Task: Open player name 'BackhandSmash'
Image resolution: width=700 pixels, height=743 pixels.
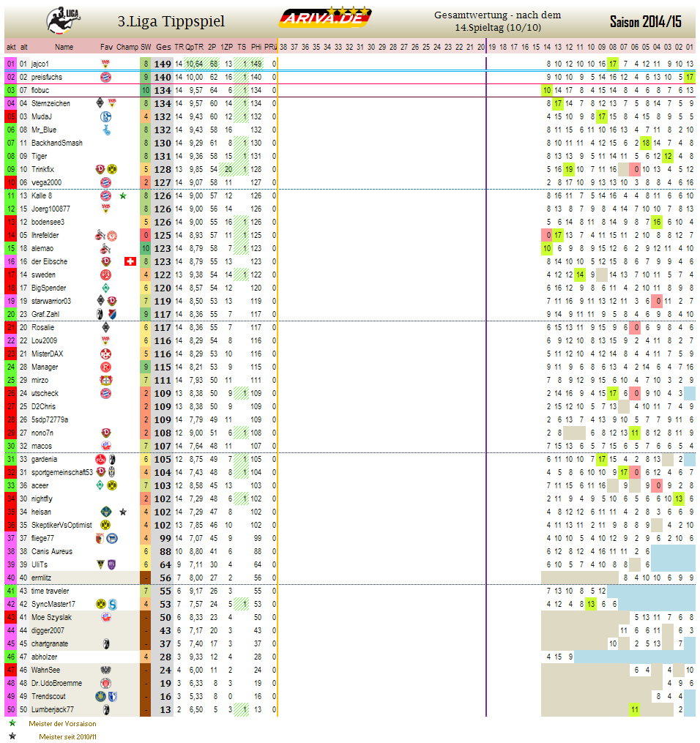Action: [56, 143]
